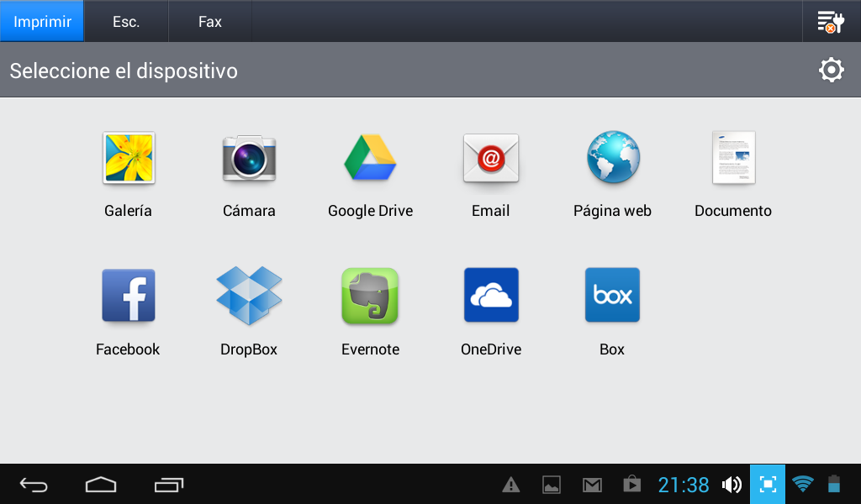The image size is (861, 504).
Task: Select the DropBox icon
Action: tap(249, 295)
